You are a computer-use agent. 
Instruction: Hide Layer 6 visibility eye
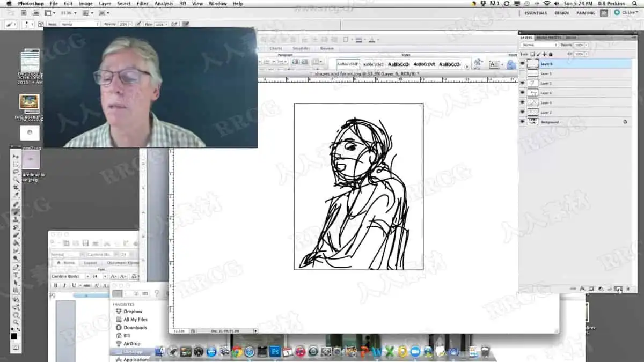(523, 63)
